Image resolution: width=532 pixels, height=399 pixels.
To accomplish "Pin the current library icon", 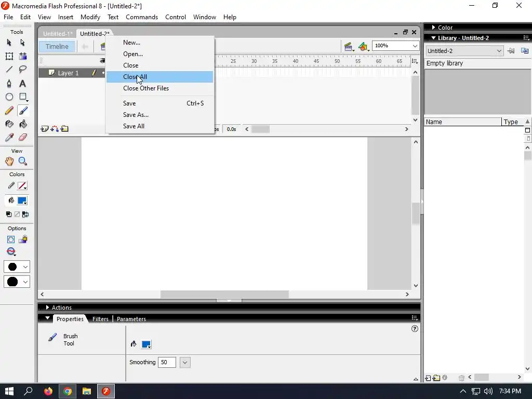I will tap(511, 51).
